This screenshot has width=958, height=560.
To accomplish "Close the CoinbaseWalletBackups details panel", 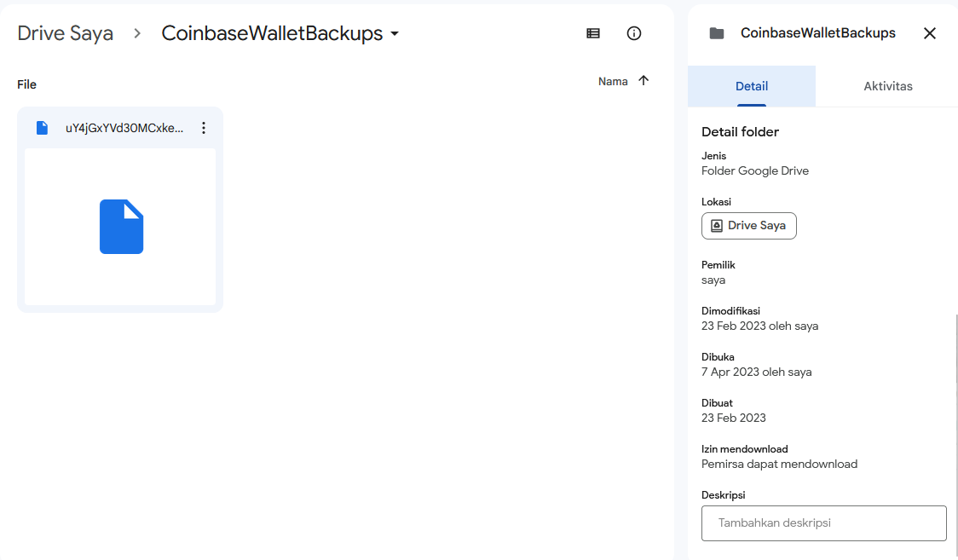I will point(929,33).
